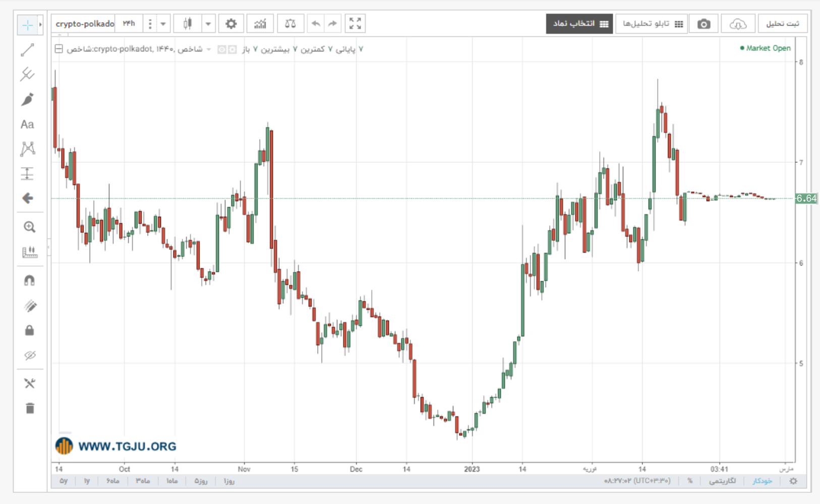Click the crypto-polkadot symbol search field
820x504 pixels.
click(x=84, y=24)
